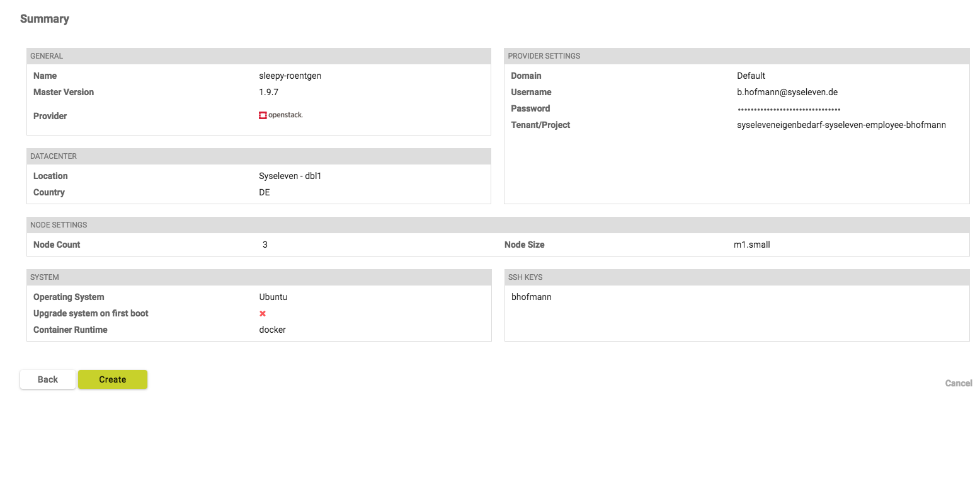Select the bhofmann SSH key
Image resolution: width=980 pixels, height=491 pixels.
pyautogui.click(x=531, y=297)
